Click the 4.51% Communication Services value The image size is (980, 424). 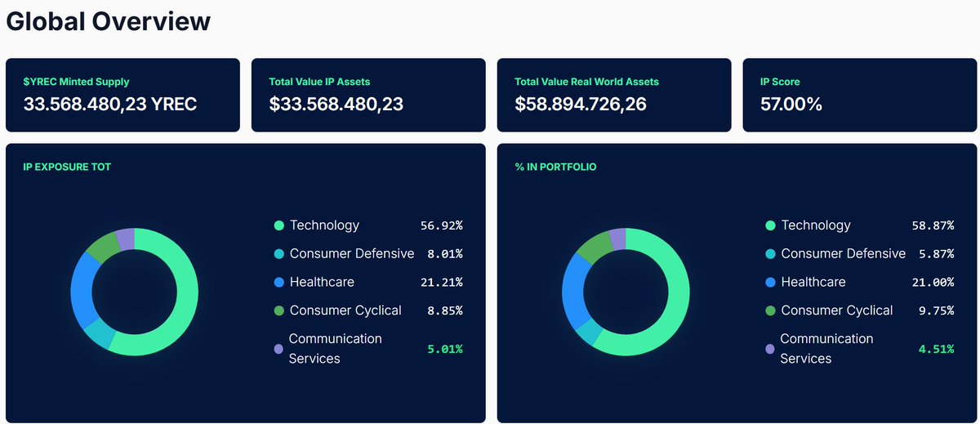(937, 349)
